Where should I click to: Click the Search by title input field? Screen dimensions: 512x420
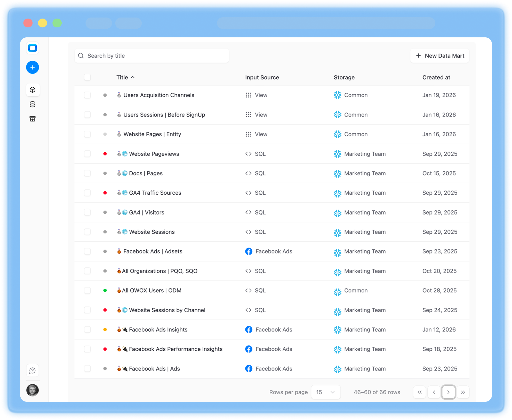click(x=152, y=55)
